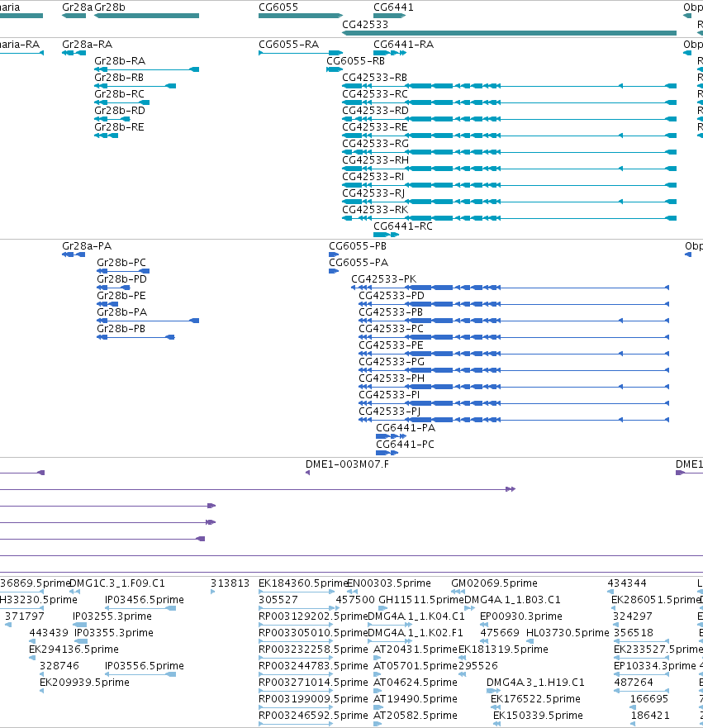Select transcript Gr28b-RD
The width and height of the screenshot is (703, 728).
click(112, 119)
